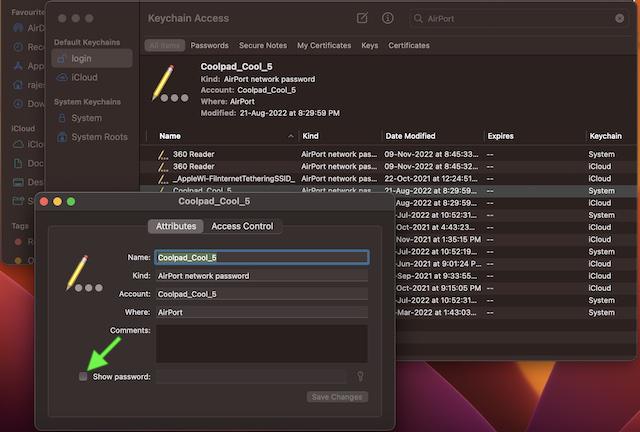Click the Kind field AirPort network password
The width and height of the screenshot is (640, 432).
click(x=262, y=276)
